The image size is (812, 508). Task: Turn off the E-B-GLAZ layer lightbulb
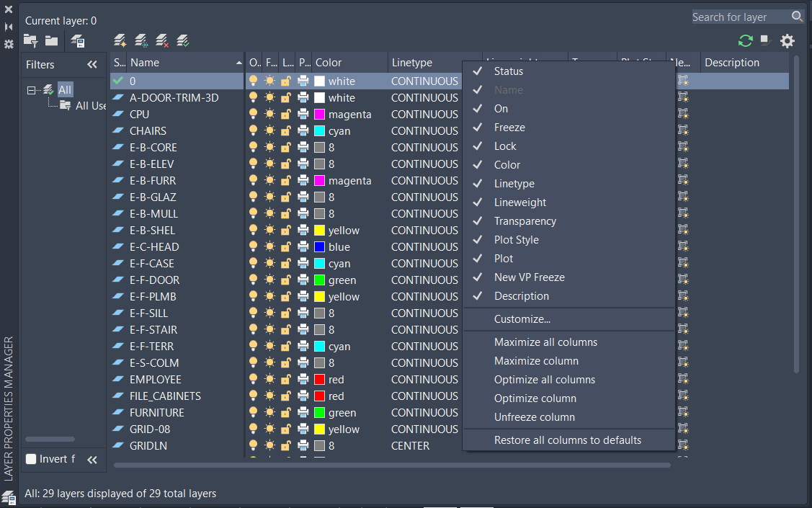(x=253, y=196)
